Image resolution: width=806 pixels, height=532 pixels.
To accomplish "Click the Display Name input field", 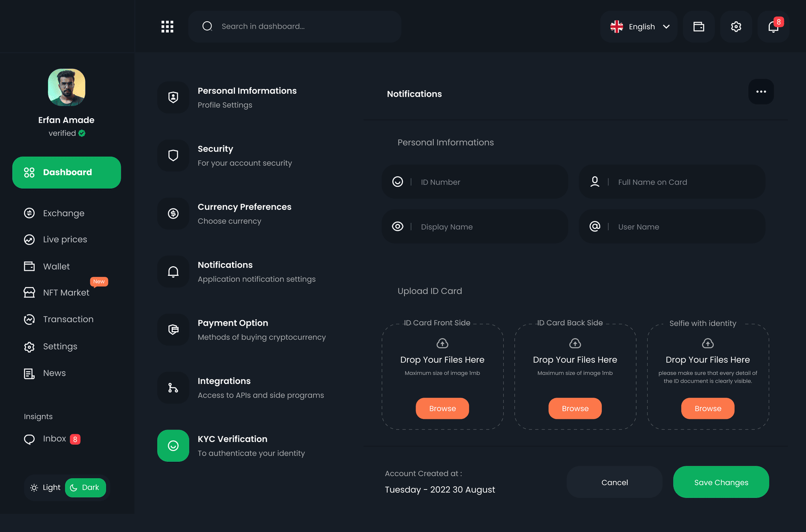I will click(475, 226).
